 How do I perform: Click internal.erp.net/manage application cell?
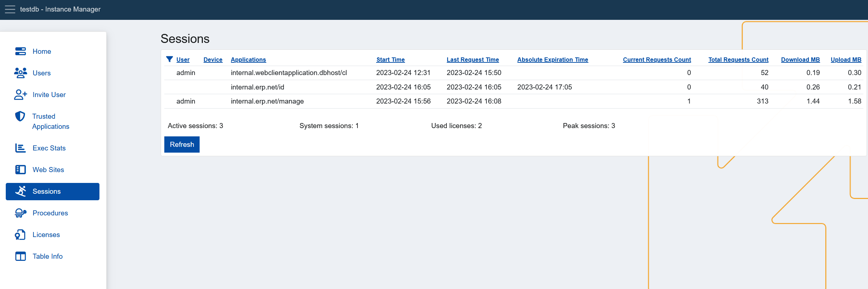click(x=267, y=101)
